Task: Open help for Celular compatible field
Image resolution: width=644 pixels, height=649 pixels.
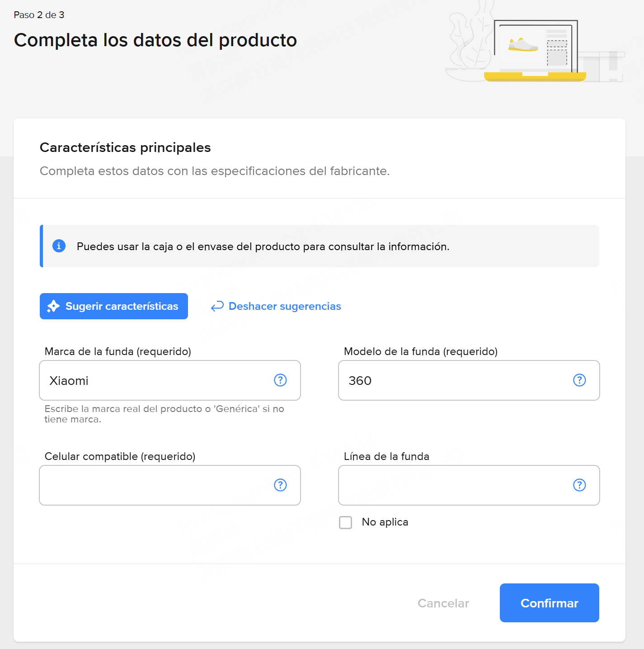Action: coord(280,485)
